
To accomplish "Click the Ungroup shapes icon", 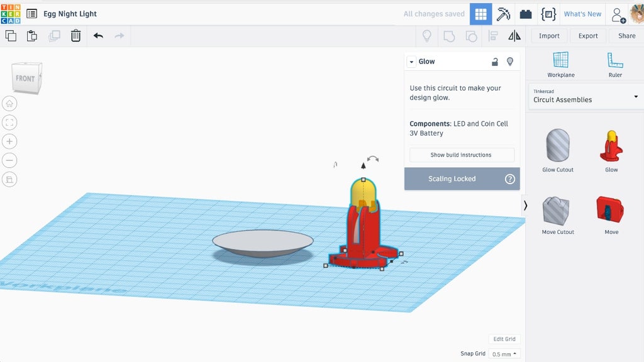I will (471, 36).
